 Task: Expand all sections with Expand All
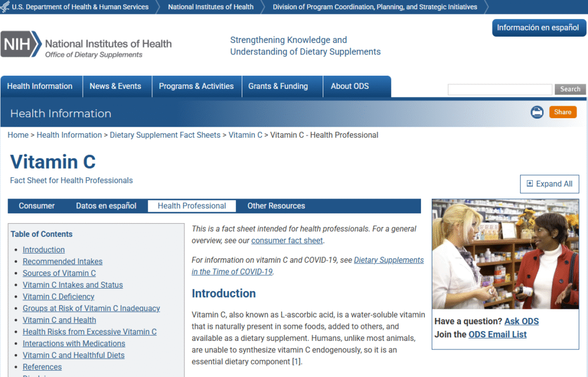[550, 184]
